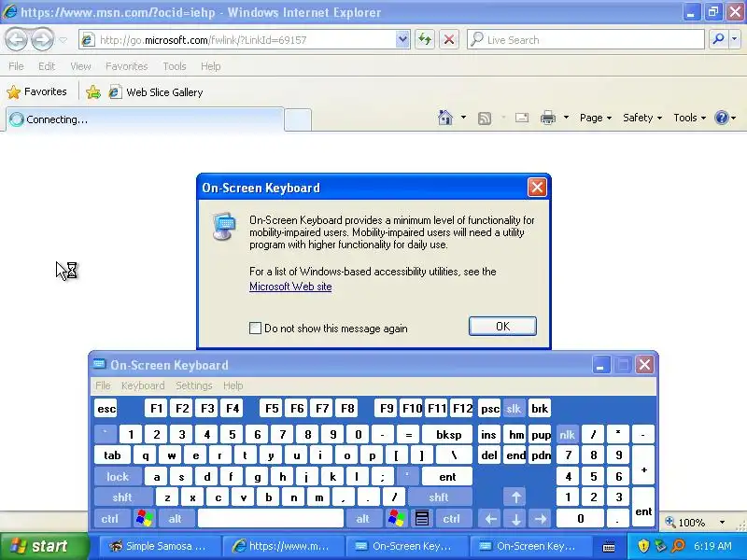This screenshot has width=747, height=560.
Task: Toggle the caps lock key
Action: tap(118, 477)
